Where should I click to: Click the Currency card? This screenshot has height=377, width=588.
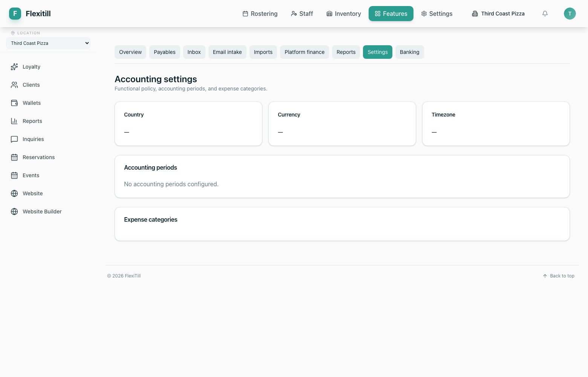tap(342, 124)
